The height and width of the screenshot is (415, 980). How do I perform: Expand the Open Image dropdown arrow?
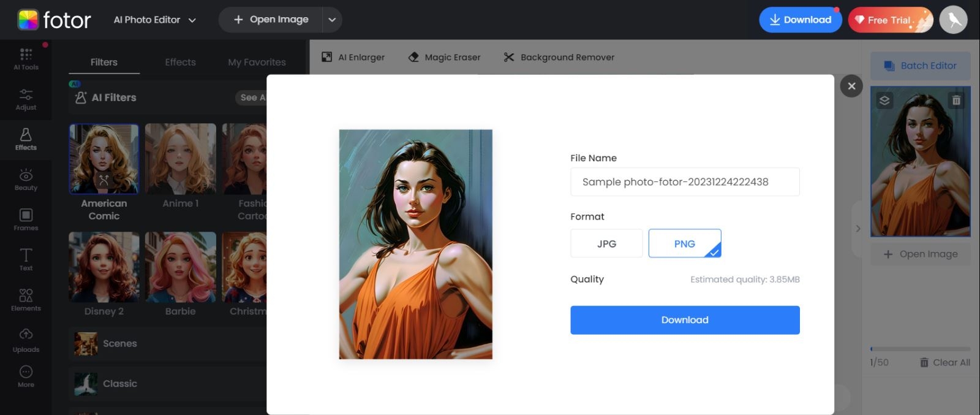pos(332,20)
